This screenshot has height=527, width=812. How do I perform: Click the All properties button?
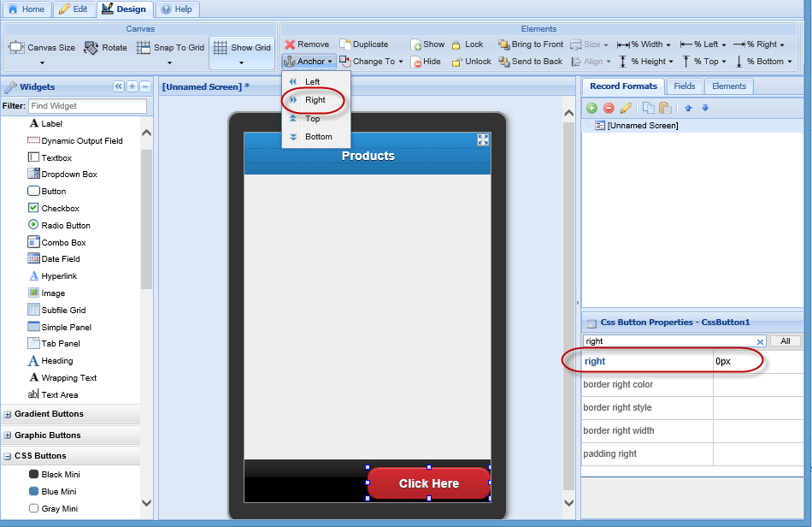[785, 341]
